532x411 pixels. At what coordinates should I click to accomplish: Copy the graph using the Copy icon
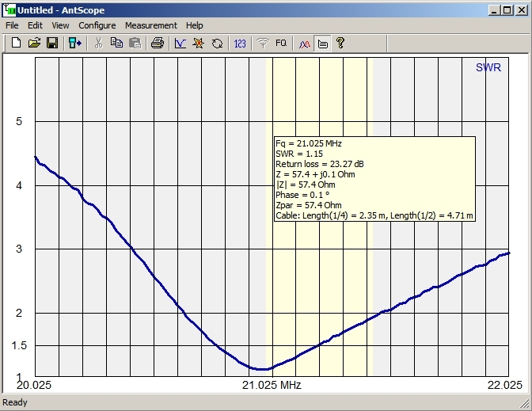pos(116,43)
